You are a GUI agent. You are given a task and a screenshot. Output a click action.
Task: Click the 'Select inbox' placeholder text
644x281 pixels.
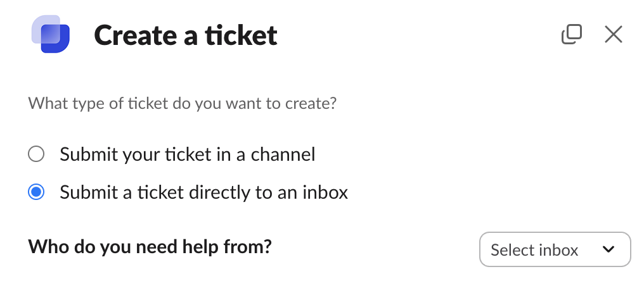coord(534,250)
